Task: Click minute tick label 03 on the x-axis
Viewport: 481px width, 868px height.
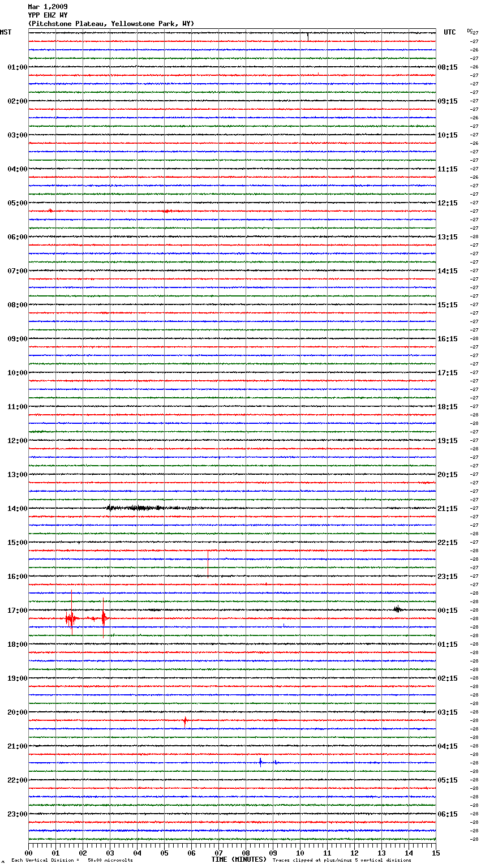Action: pyautogui.click(x=110, y=853)
